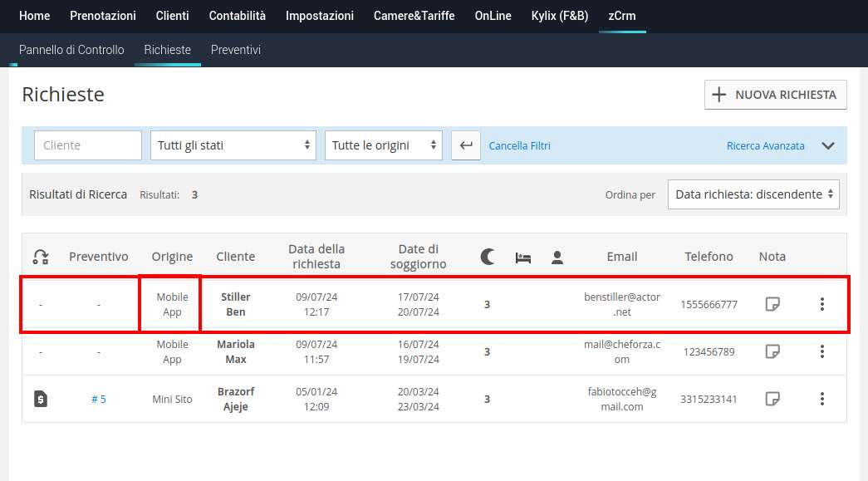
Task: Open note icon for Mariola Max
Action: coord(772,351)
